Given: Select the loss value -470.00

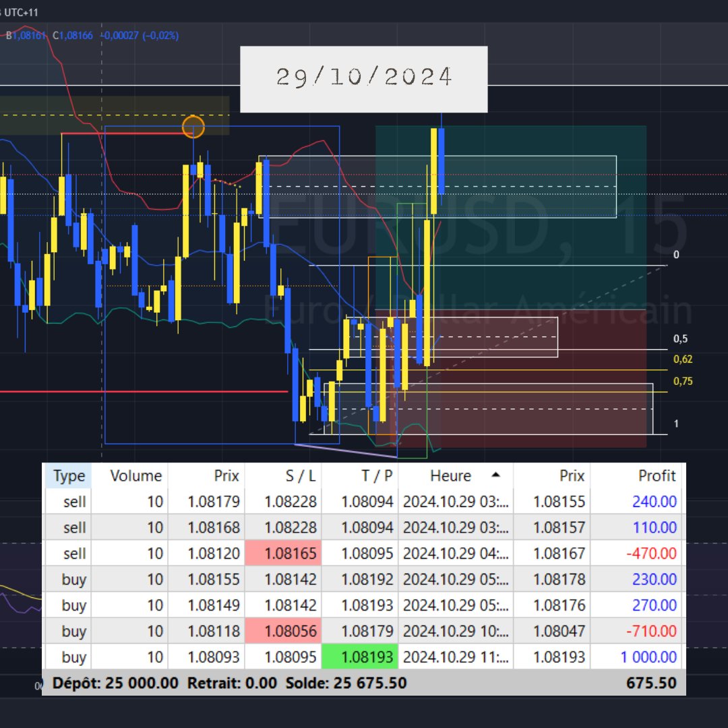Looking at the screenshot, I should [x=651, y=554].
